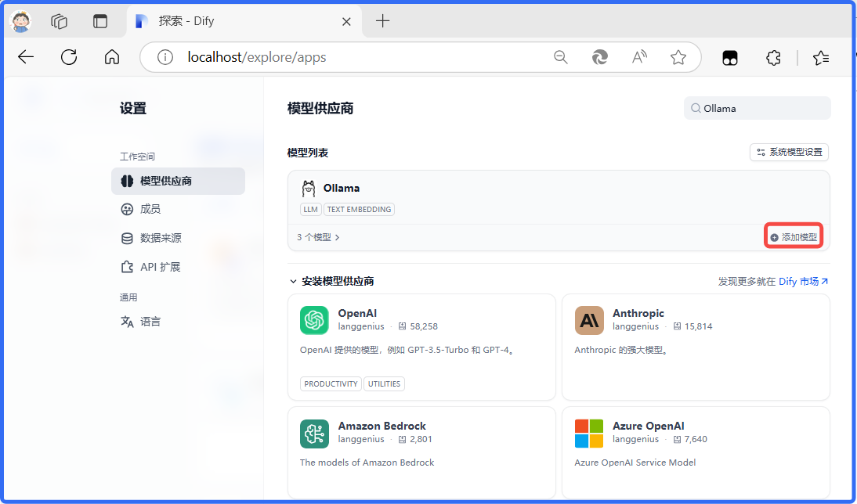Click the TEXT EMBEDDING tag under Ollama

359,209
